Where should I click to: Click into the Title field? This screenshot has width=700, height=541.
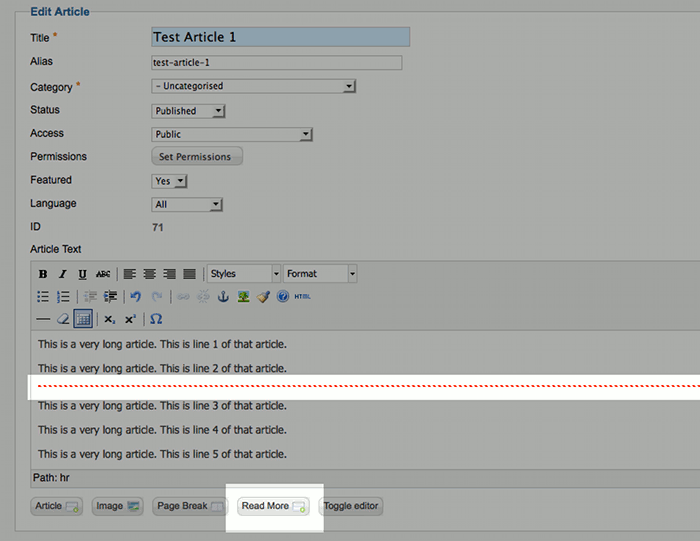280,37
